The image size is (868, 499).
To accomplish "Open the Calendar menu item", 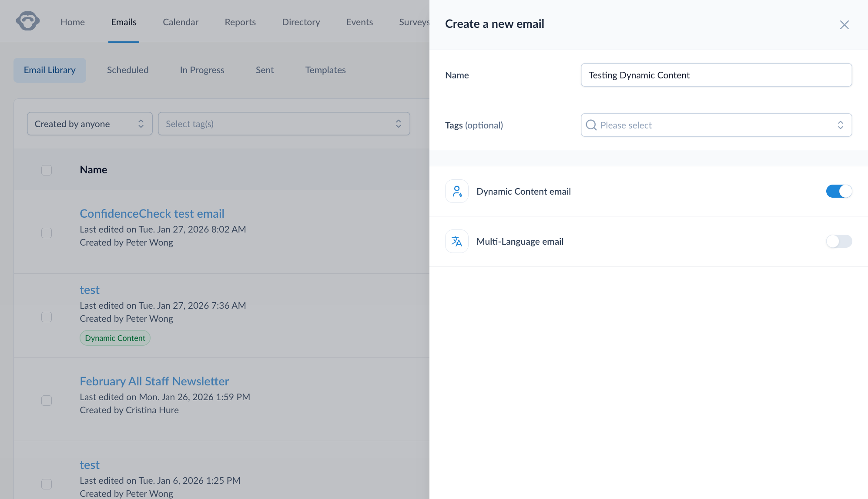I will click(x=180, y=22).
